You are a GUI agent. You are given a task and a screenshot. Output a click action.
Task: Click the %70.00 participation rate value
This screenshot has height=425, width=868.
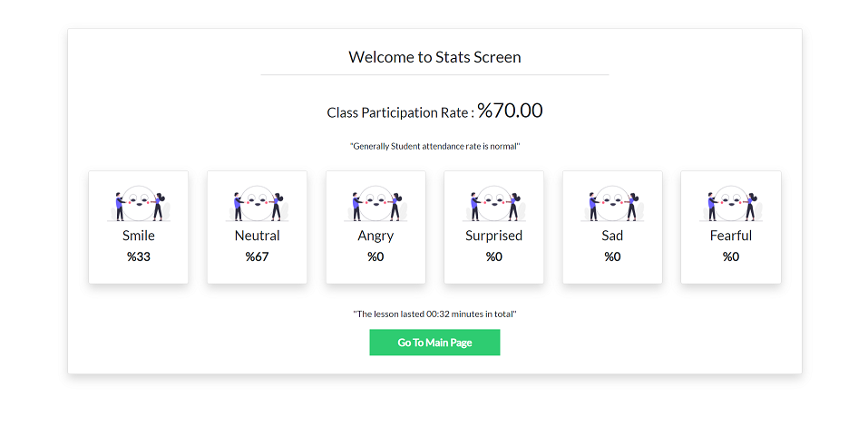click(x=510, y=111)
